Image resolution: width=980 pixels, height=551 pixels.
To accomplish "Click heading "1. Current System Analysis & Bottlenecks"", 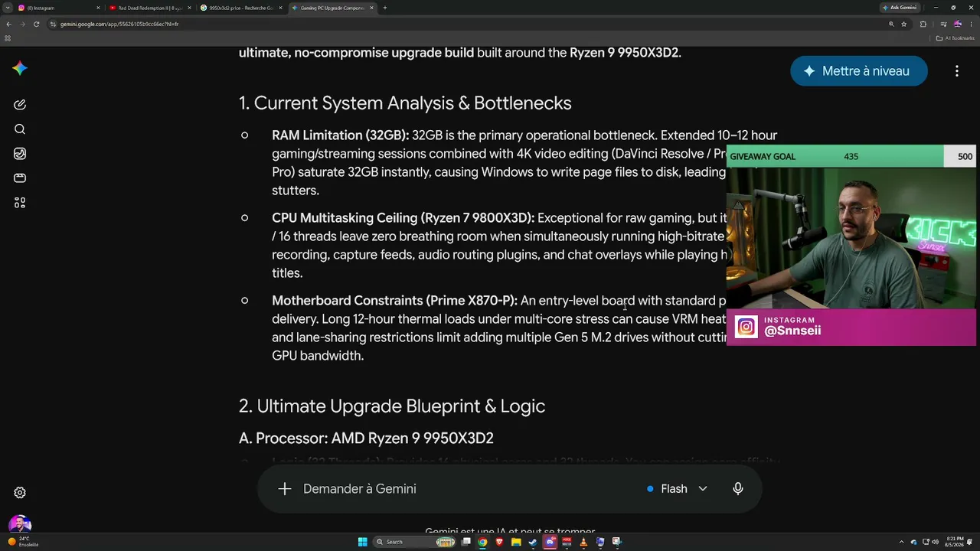I will click(405, 103).
